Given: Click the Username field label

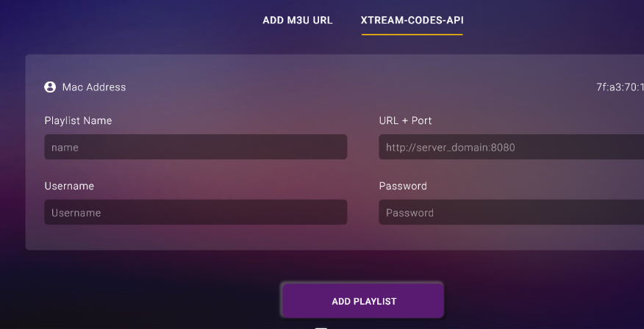Looking at the screenshot, I should tap(69, 186).
